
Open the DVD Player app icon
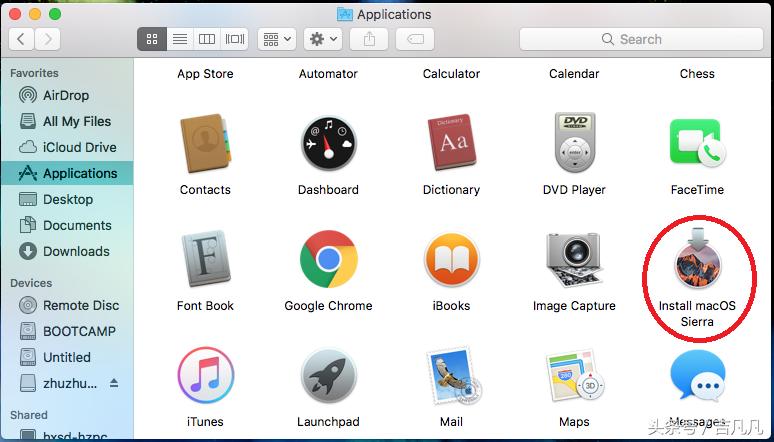575,142
